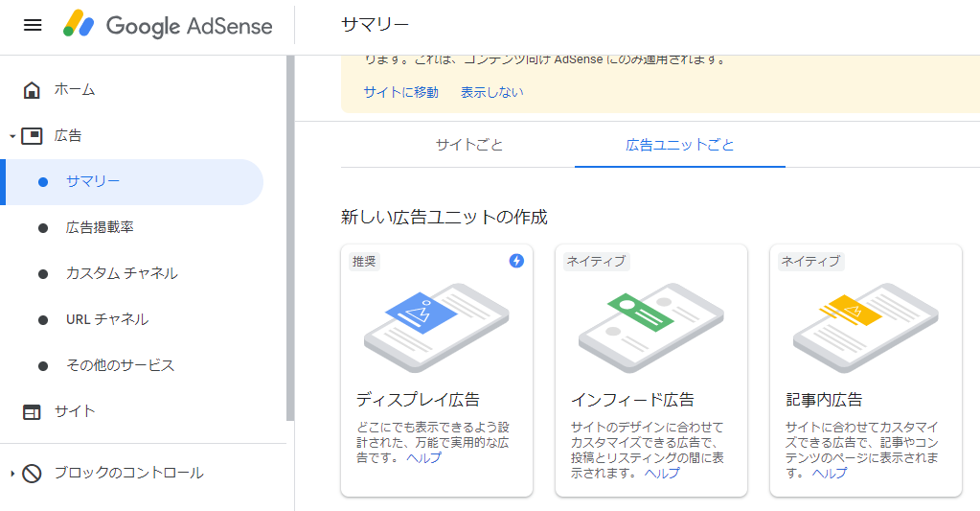Click the 広告 ads section icon

coord(32,136)
